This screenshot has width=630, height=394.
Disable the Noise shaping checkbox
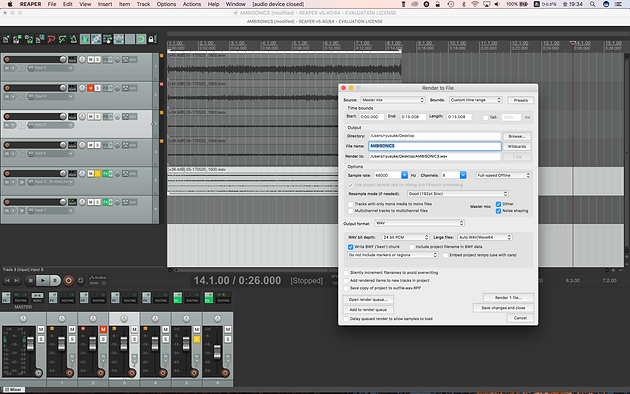click(x=498, y=211)
